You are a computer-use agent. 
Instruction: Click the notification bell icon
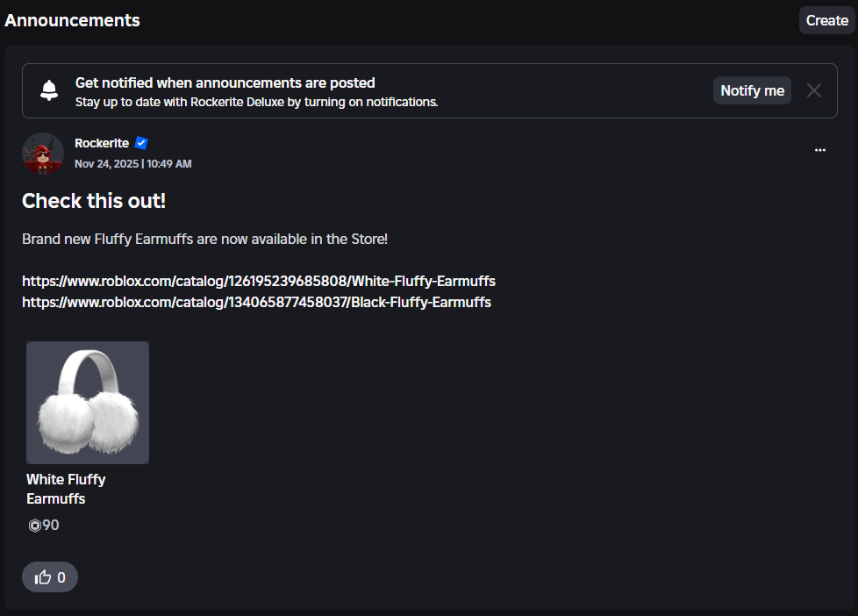pos(49,90)
